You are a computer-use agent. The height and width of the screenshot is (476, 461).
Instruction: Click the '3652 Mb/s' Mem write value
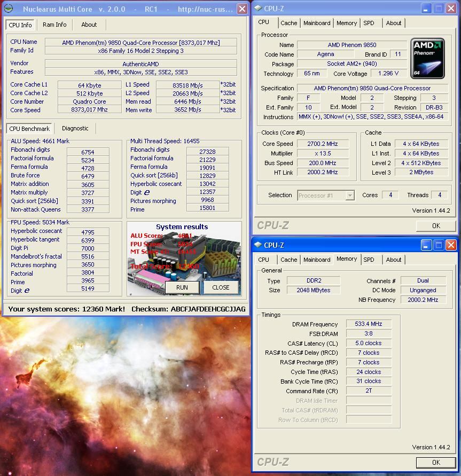click(x=188, y=110)
